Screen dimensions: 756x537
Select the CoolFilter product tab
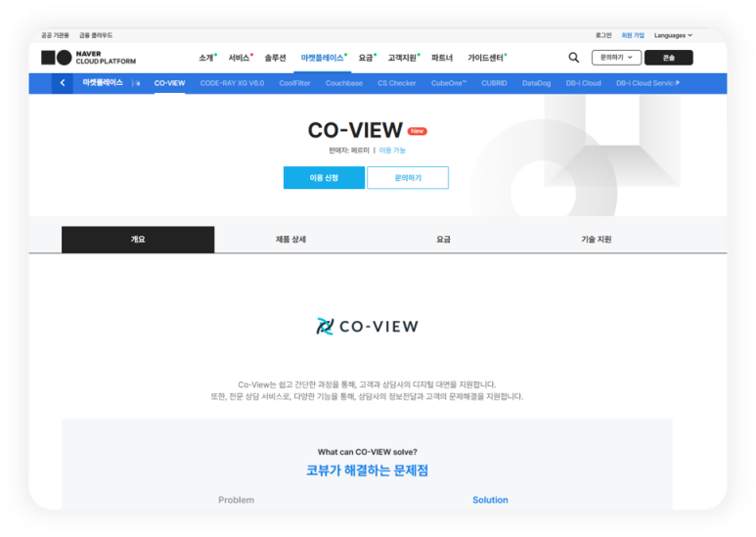[294, 83]
